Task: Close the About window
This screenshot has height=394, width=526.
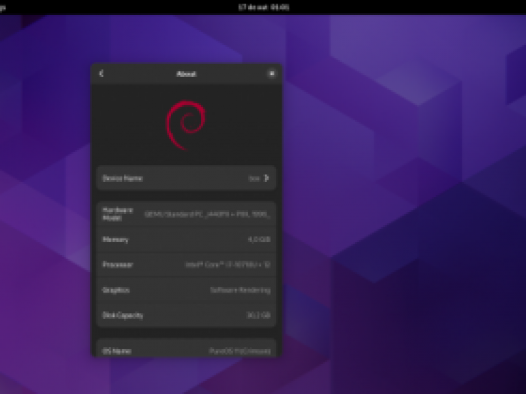Action: tap(272, 73)
